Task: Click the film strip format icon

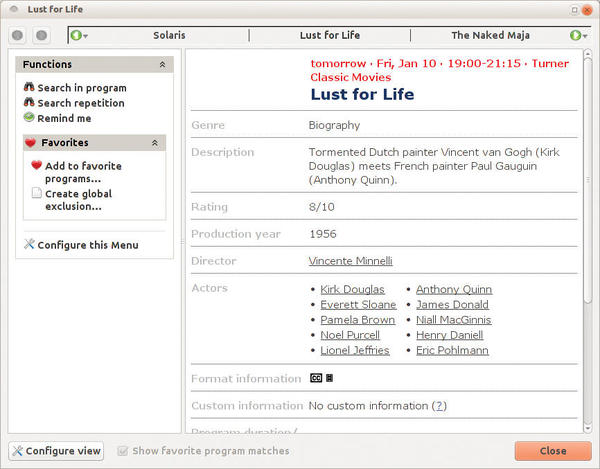Action: (329, 378)
